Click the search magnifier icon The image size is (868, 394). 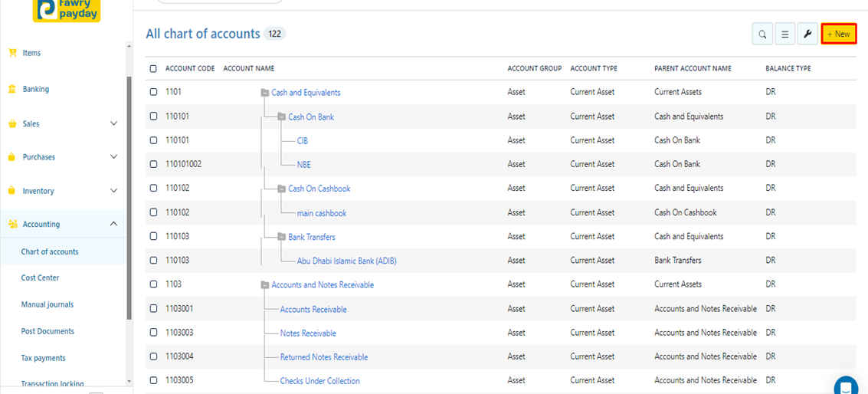click(762, 34)
